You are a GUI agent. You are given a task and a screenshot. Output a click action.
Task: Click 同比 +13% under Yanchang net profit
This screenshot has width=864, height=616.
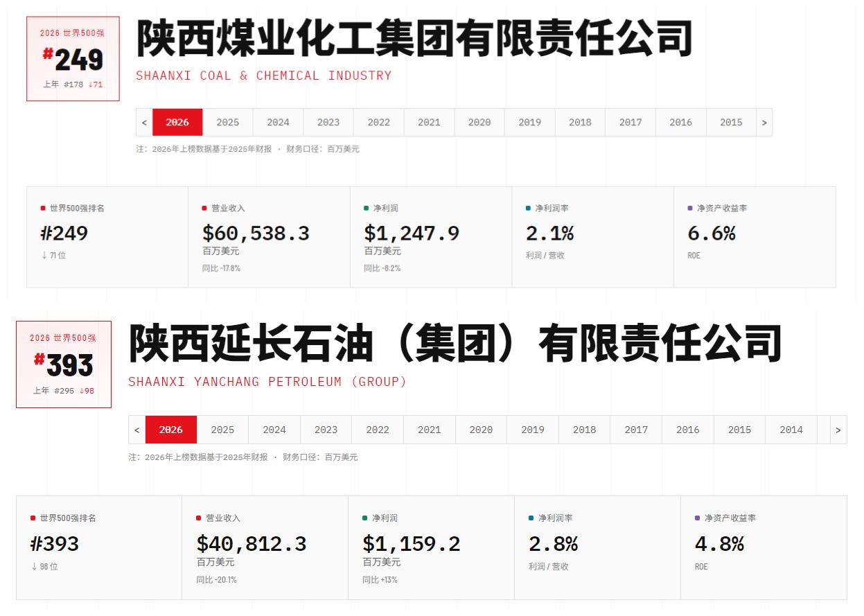pyautogui.click(x=380, y=580)
